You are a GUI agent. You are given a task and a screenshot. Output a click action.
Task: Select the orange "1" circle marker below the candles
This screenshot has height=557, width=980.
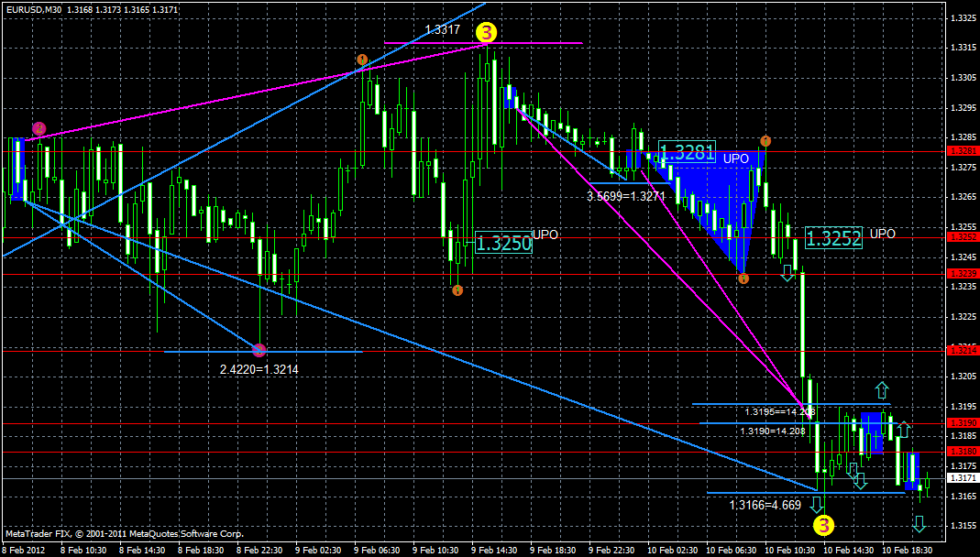pyautogui.click(x=457, y=289)
